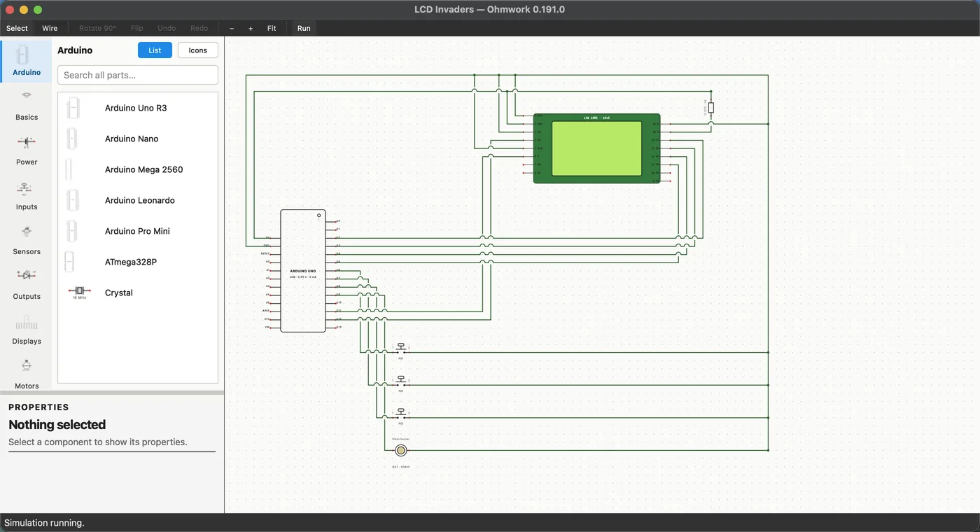
Task: Open the Sensors parts category
Action: (x=26, y=240)
